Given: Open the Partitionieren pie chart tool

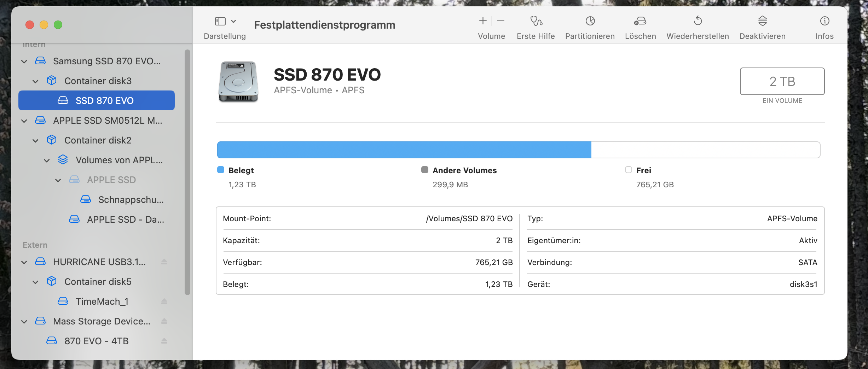Looking at the screenshot, I should pos(590,21).
